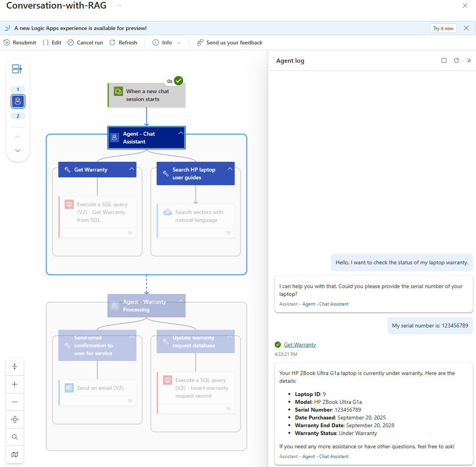Select the When a new chat session trigger
This screenshot has height=467, width=476.
(x=147, y=96)
